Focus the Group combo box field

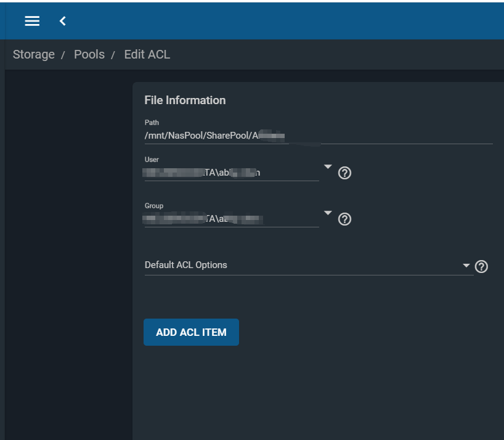[232, 219]
